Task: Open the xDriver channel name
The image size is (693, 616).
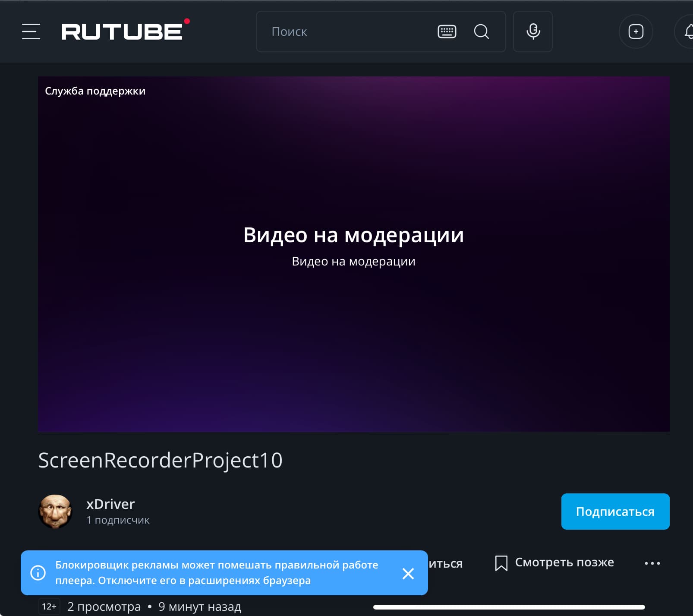Action: click(x=110, y=504)
